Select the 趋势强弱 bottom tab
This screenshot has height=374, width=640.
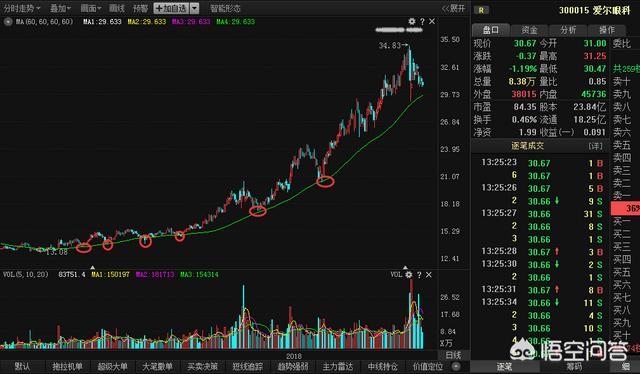(x=292, y=367)
